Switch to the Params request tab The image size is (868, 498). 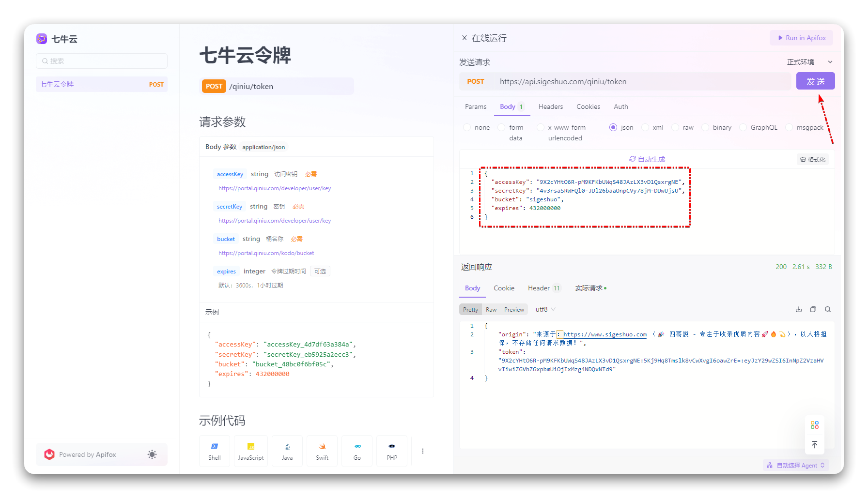coord(476,106)
